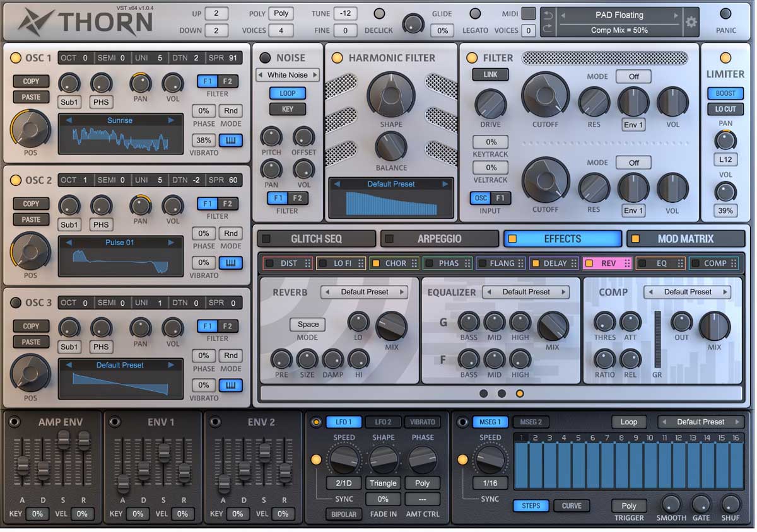Viewport: 757px width, 532px height.
Task: Click the TUNE value field -12
Action: (346, 13)
